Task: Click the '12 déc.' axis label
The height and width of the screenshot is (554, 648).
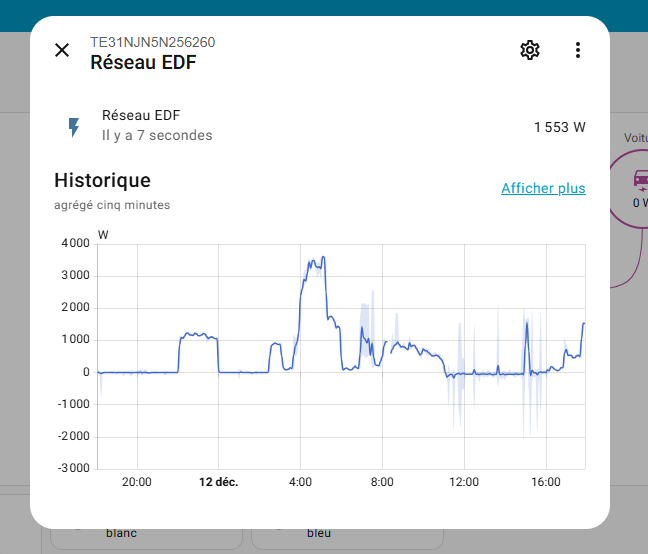Action: coord(219,482)
